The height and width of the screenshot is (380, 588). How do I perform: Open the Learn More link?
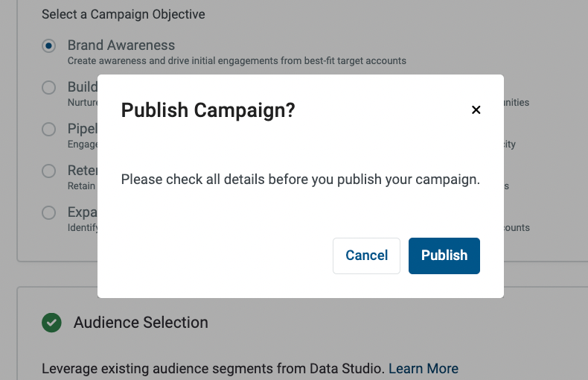click(x=424, y=369)
